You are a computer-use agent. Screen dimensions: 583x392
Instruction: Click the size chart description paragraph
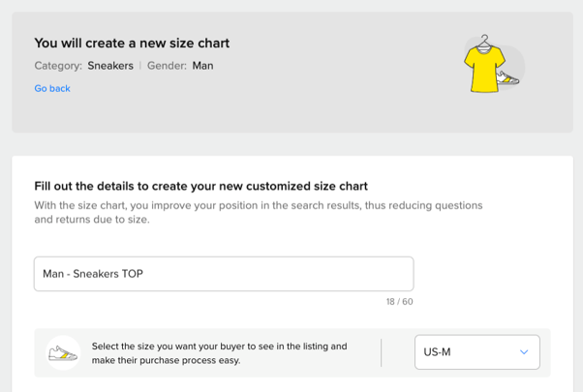258,212
